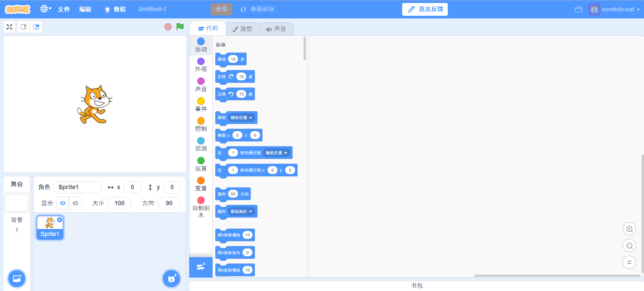Viewport: 644px width, 291px height.
Task: Click x value in 移到 x y block
Action: coord(237,135)
